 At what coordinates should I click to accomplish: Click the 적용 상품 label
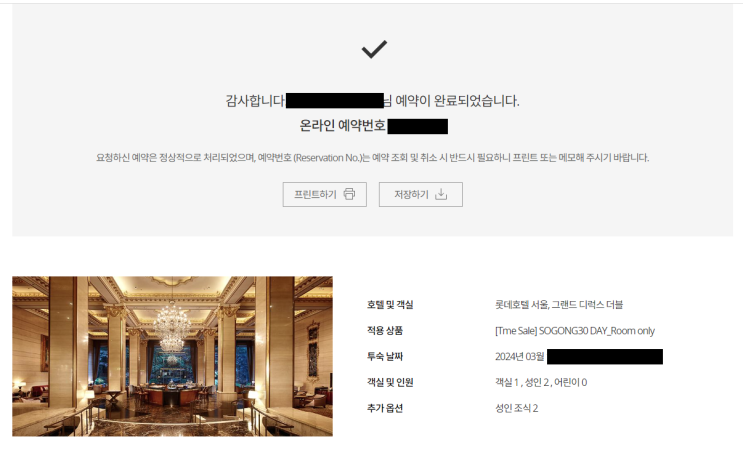385,331
